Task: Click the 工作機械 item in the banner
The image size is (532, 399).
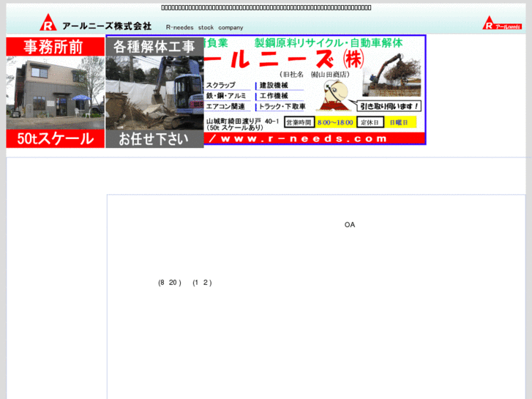Action: click(274, 96)
